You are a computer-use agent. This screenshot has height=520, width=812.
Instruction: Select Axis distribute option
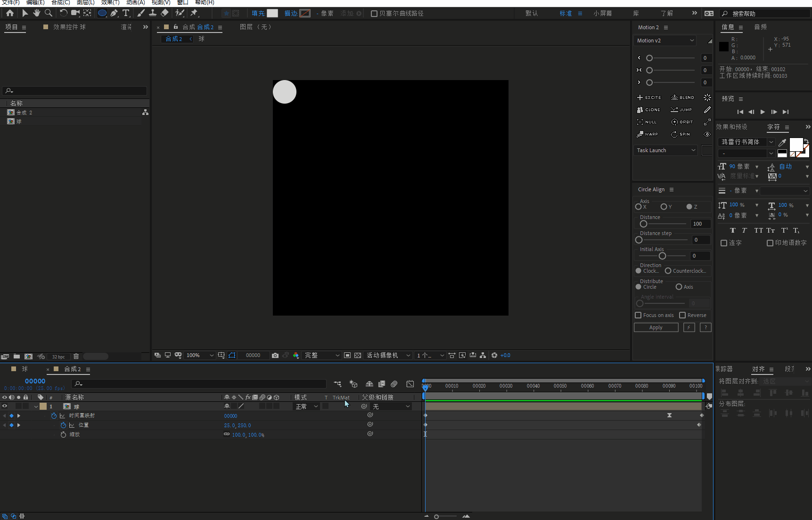click(x=679, y=287)
